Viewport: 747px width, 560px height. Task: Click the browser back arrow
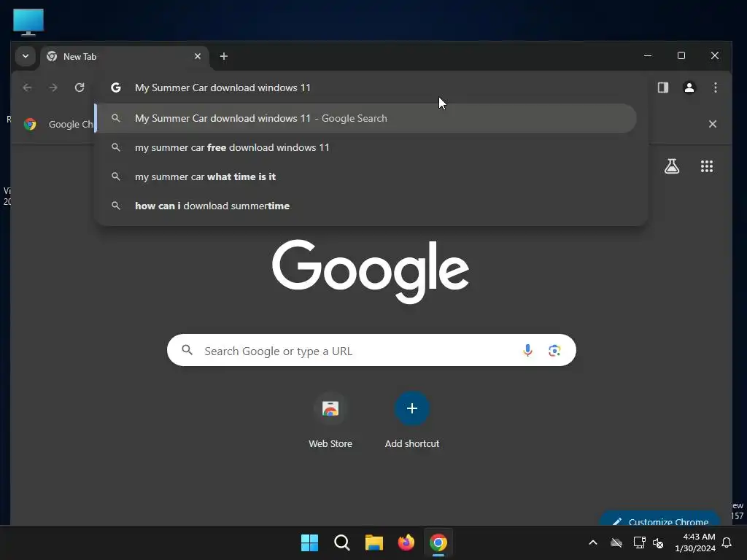[x=27, y=87]
